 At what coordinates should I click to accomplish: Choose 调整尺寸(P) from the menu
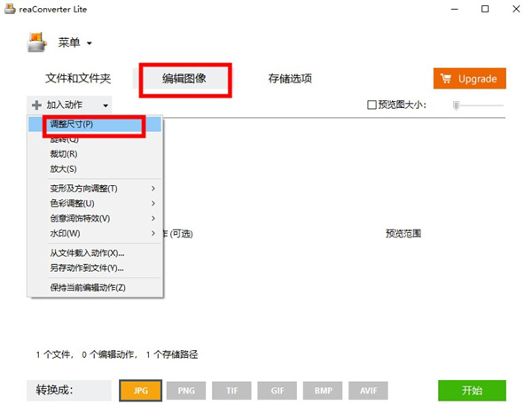click(x=86, y=125)
